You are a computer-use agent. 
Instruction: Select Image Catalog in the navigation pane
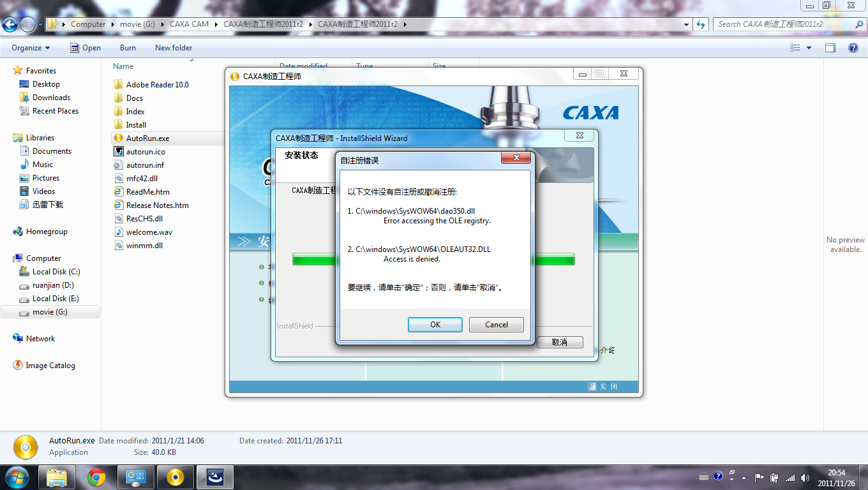click(x=50, y=366)
